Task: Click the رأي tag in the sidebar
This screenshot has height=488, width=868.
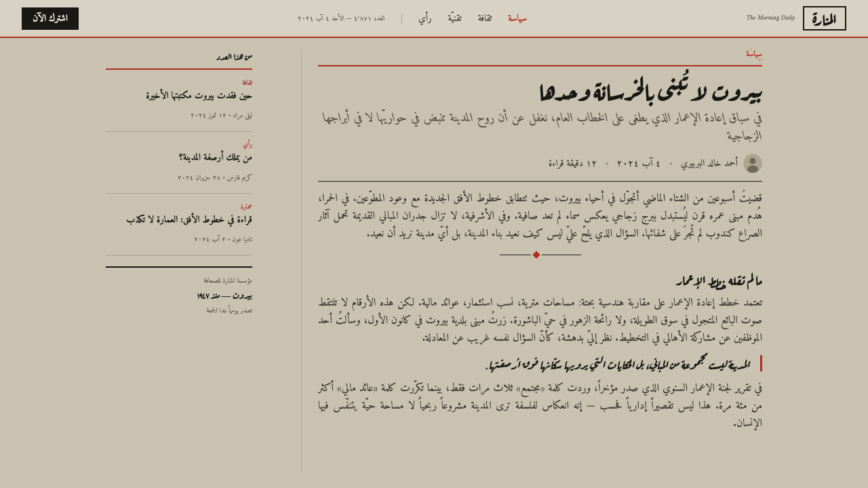Action: (248, 144)
